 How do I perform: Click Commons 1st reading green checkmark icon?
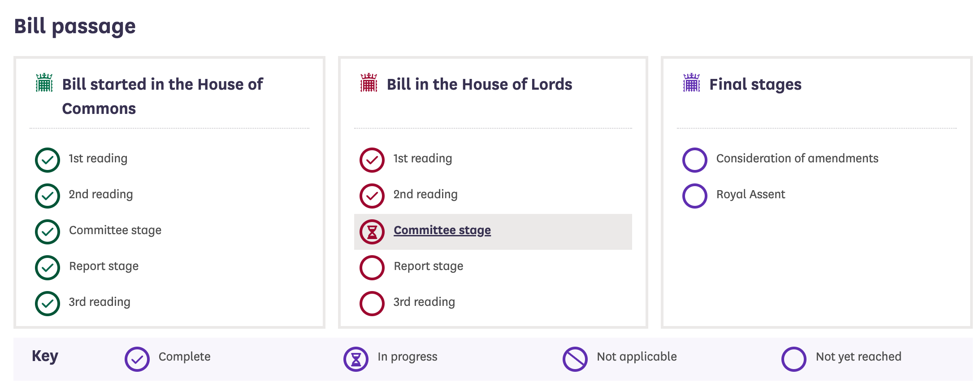click(48, 160)
